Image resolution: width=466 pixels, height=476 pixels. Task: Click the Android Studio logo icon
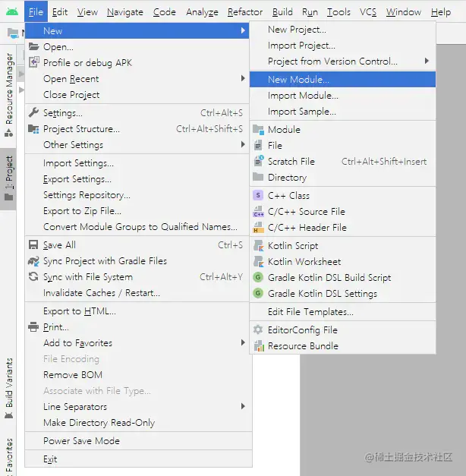[x=12, y=12]
